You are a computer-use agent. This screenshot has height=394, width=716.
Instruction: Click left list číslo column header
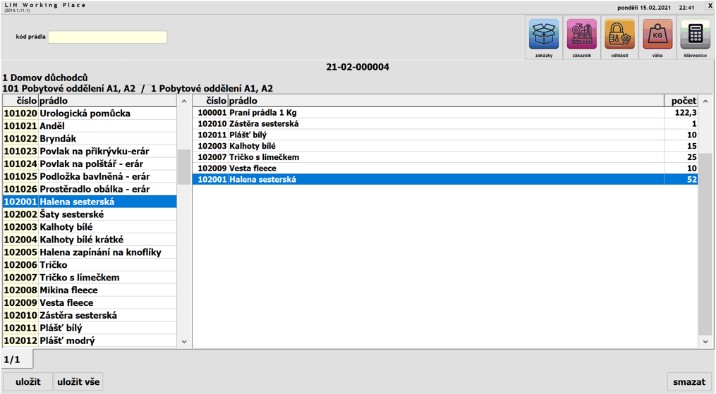click(21, 101)
